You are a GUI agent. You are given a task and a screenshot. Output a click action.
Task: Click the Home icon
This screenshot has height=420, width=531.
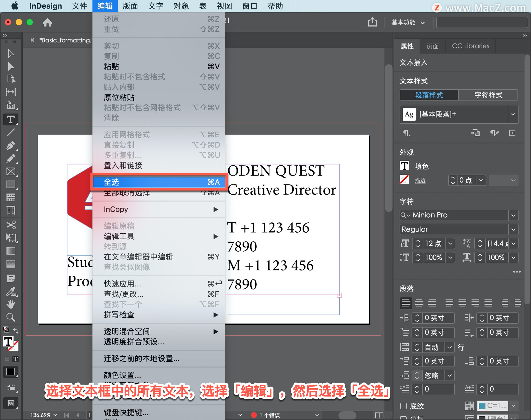click(48, 22)
